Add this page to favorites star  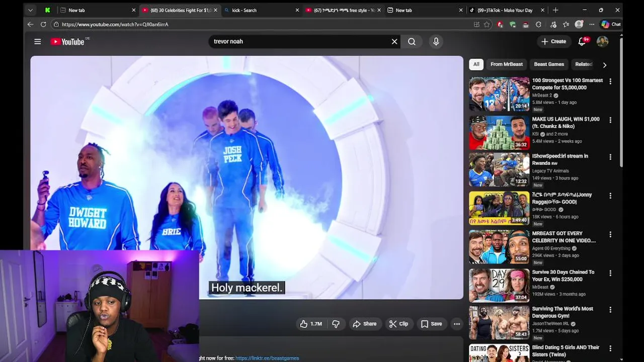[x=487, y=24]
